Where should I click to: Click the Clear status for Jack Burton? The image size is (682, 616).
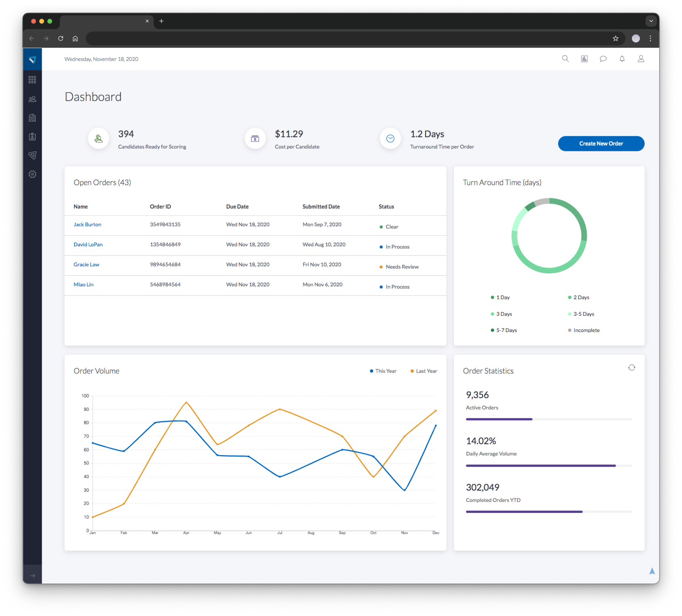(x=389, y=227)
